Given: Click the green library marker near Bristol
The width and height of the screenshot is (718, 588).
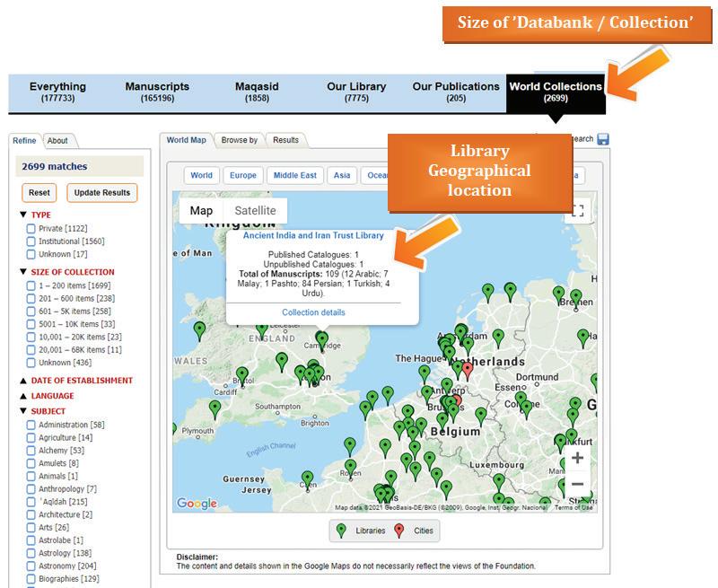Looking at the screenshot, I should (x=242, y=375).
